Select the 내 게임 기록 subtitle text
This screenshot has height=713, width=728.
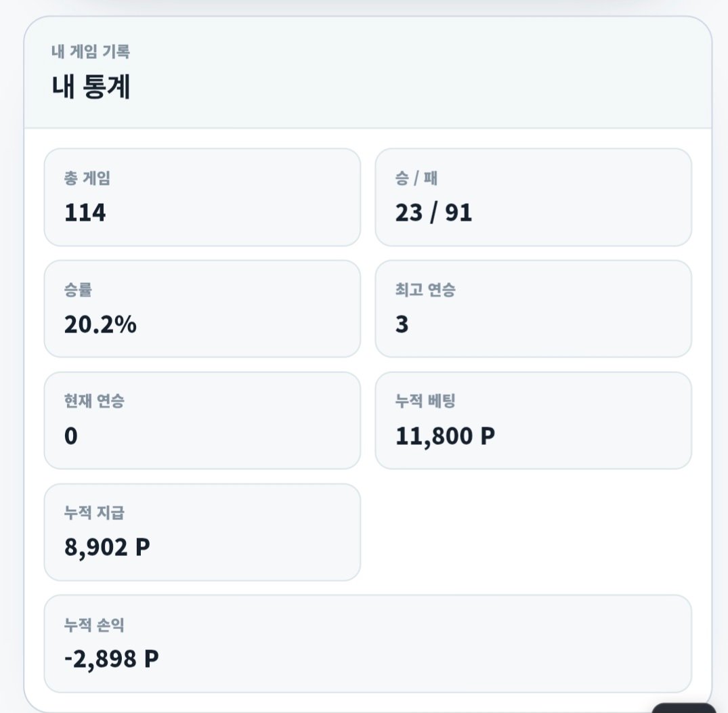click(91, 51)
